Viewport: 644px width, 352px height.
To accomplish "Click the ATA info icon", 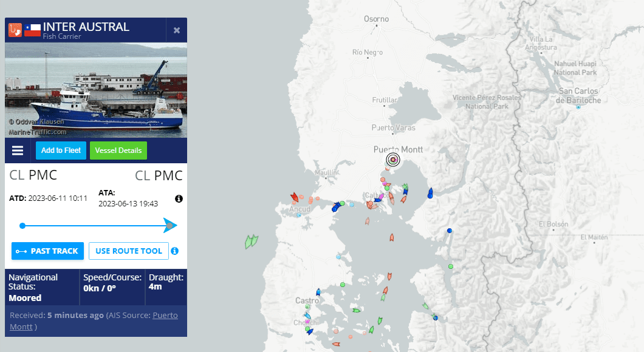I will (x=179, y=198).
